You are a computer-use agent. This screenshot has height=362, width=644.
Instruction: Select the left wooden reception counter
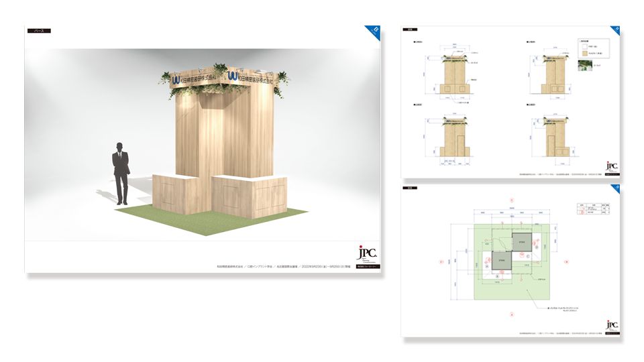coord(176,194)
